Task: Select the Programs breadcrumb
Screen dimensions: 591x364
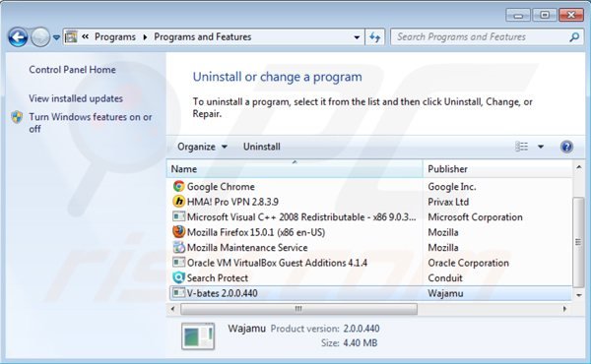Action: click(115, 36)
